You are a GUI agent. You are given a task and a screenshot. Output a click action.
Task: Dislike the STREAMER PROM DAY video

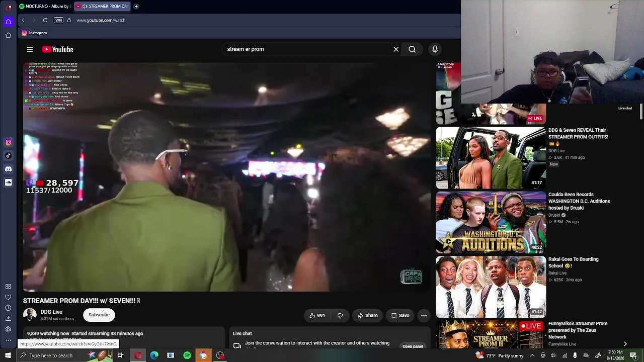tap(340, 316)
